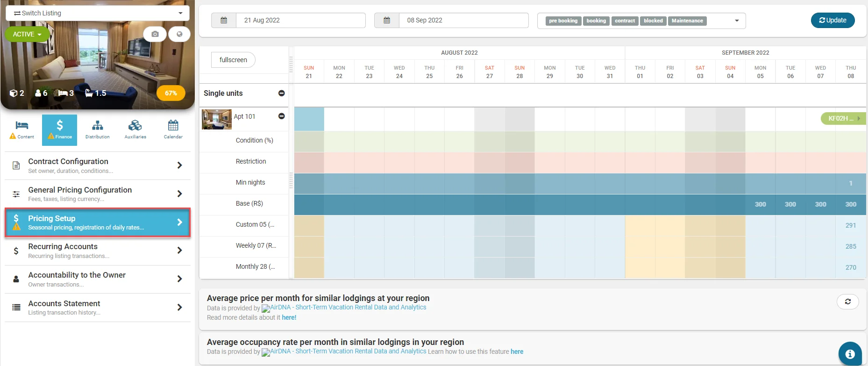Click Accountability to the Owner chevron

(x=179, y=279)
